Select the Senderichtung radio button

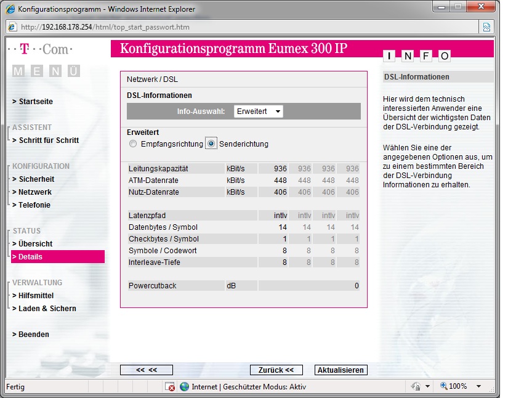[211, 144]
